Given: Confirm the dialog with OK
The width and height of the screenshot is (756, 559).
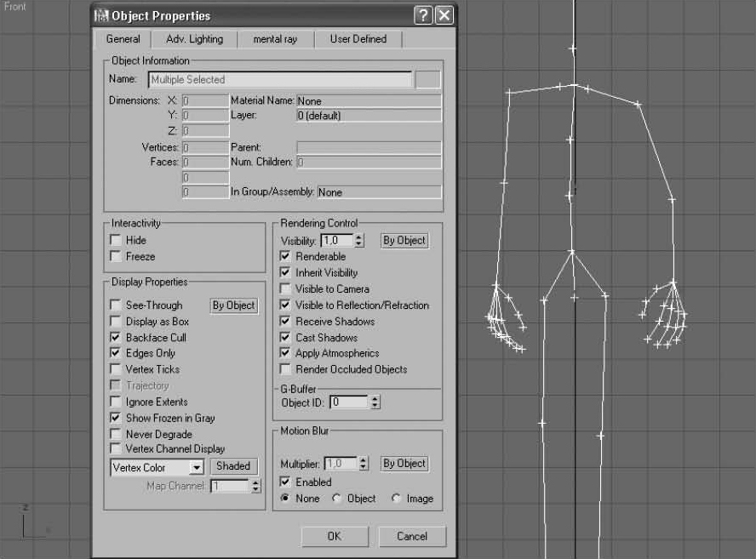Looking at the screenshot, I should (335, 536).
